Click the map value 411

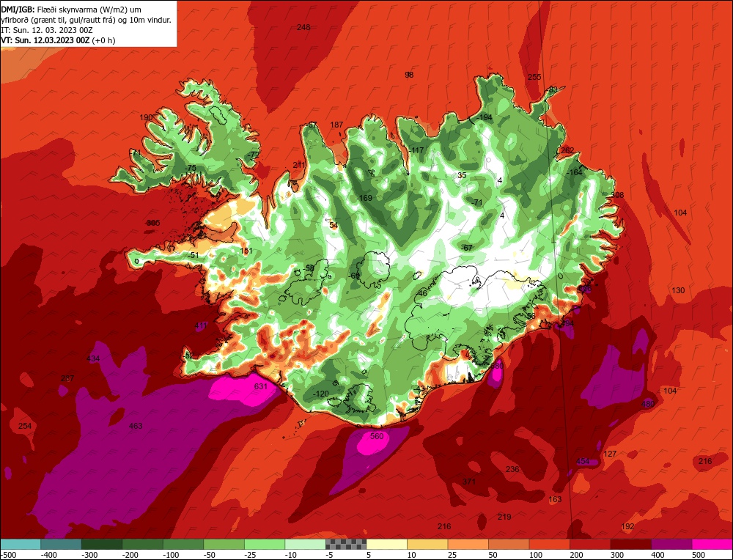201,325
